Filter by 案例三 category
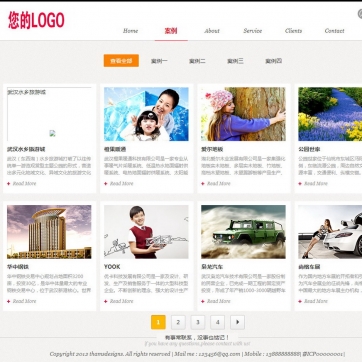The width and height of the screenshot is (362, 362). click(235, 61)
